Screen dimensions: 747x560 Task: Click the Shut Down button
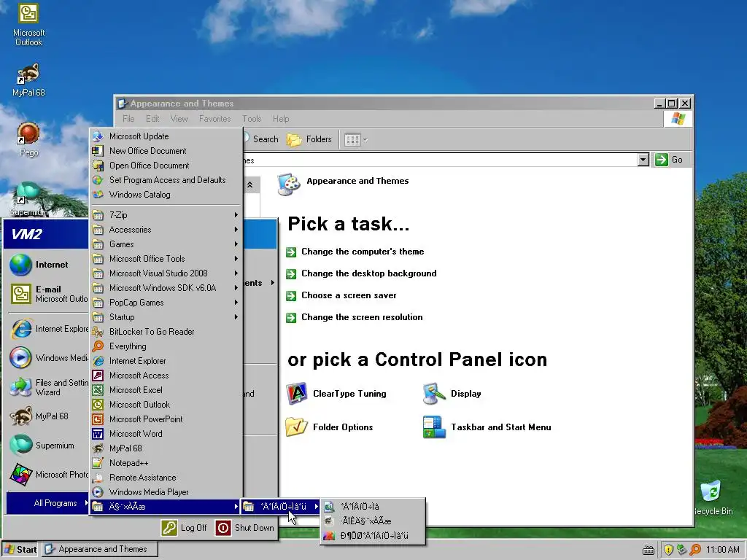coord(245,528)
